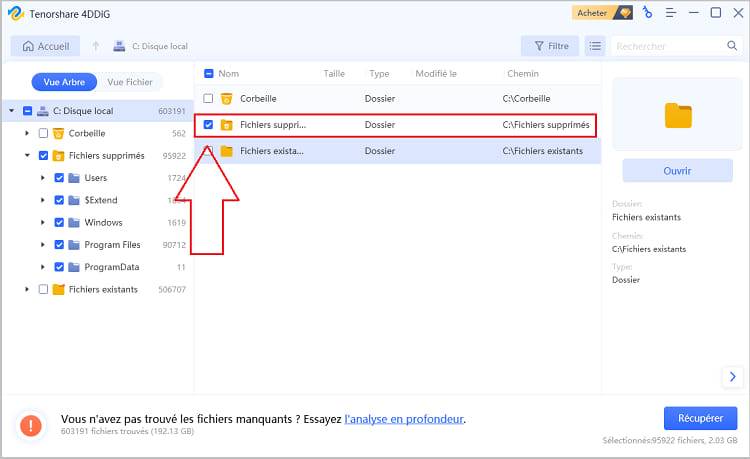The width and height of the screenshot is (750, 459).
Task: Switch to Vue Fichier tab
Action: point(129,82)
